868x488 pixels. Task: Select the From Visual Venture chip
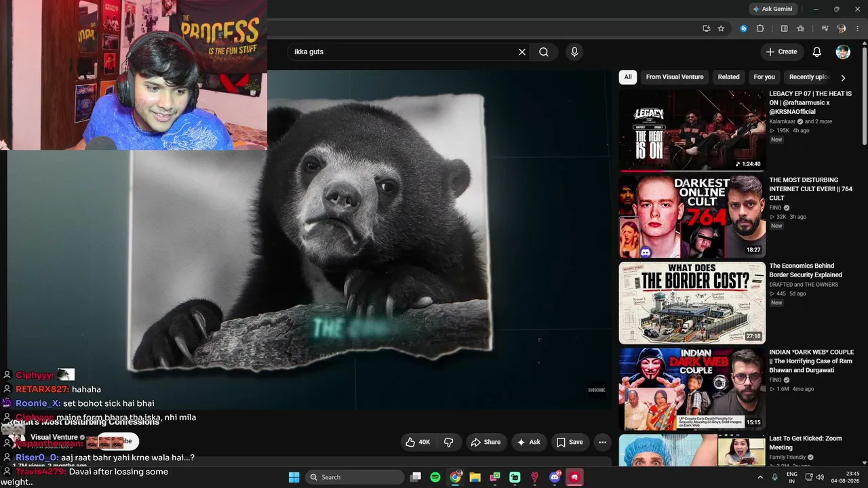pyautogui.click(x=675, y=77)
